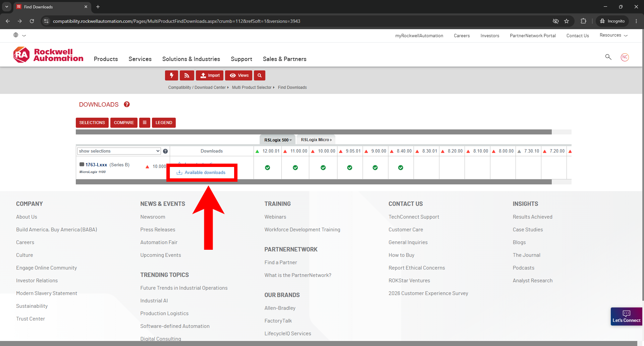Click the tracking protection eye icon in address bar
The height and width of the screenshot is (346, 644).
pos(556,21)
